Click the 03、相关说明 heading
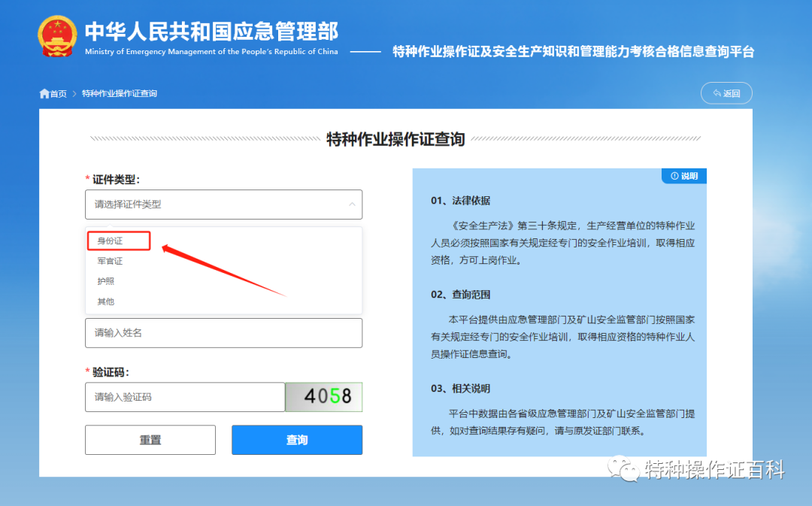The image size is (812, 506). pyautogui.click(x=460, y=389)
